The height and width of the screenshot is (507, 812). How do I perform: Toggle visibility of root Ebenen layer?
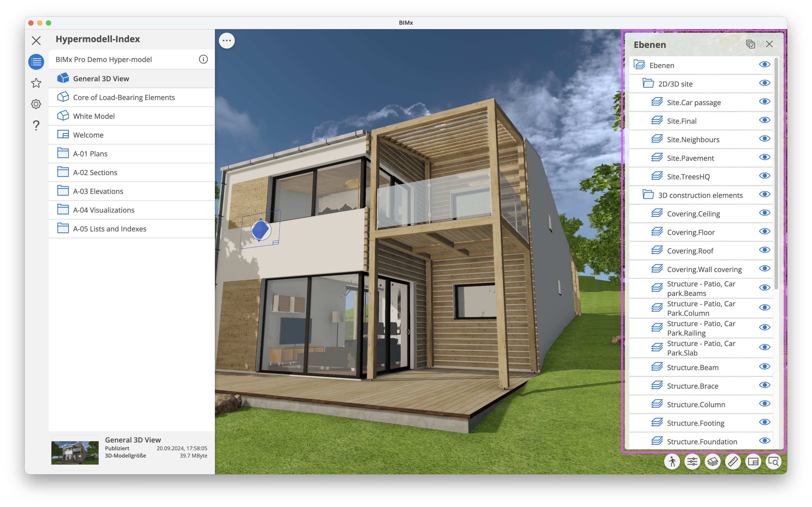[764, 64]
